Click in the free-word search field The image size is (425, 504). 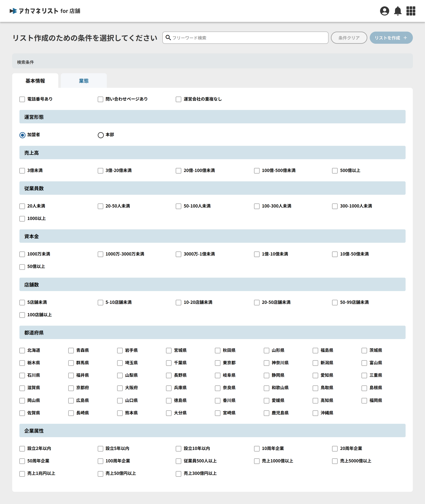pyautogui.click(x=248, y=38)
